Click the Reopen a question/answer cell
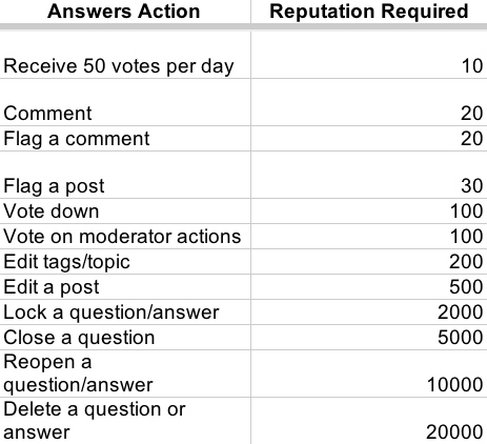This screenshot has height=444, width=487. tap(125, 374)
